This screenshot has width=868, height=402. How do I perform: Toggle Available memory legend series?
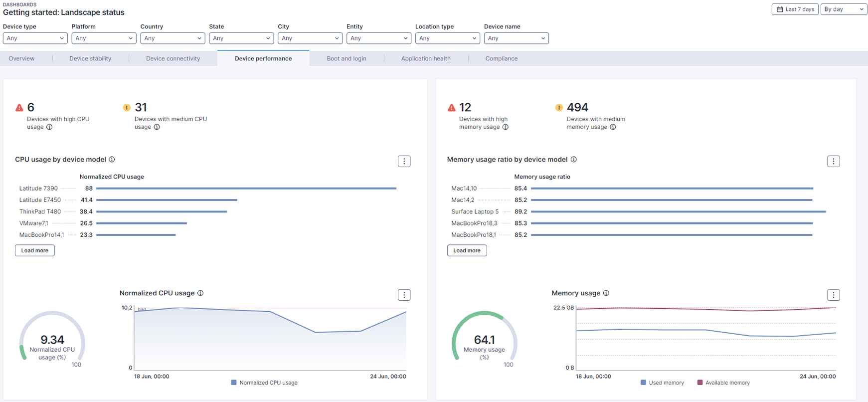click(x=723, y=383)
